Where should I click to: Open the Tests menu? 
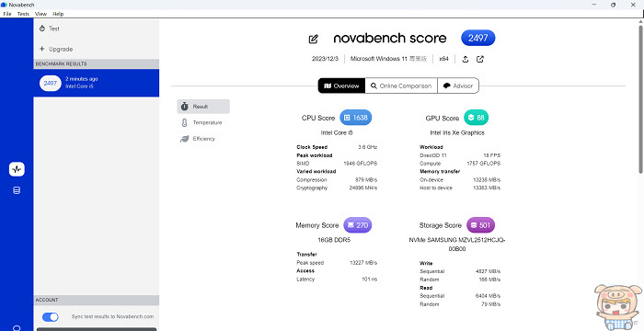pyautogui.click(x=23, y=14)
